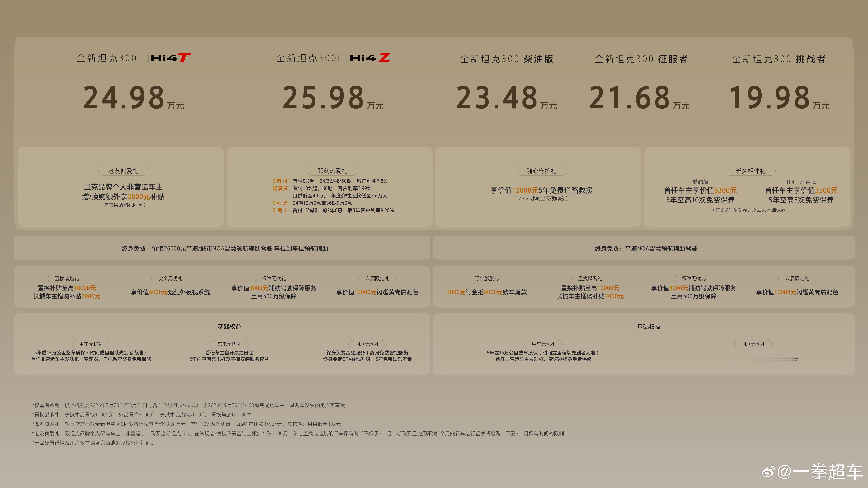Image resolution: width=868 pixels, height=488 pixels.
Task: Click 2年内享有充电桩及基础安装服务权益
Action: (x=229, y=359)
